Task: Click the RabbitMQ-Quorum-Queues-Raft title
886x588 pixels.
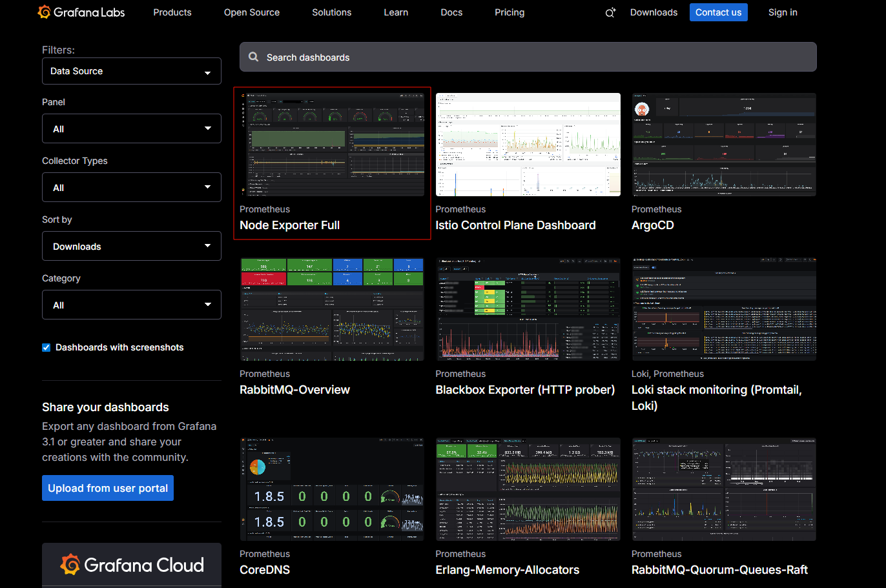Action: pyautogui.click(x=719, y=570)
